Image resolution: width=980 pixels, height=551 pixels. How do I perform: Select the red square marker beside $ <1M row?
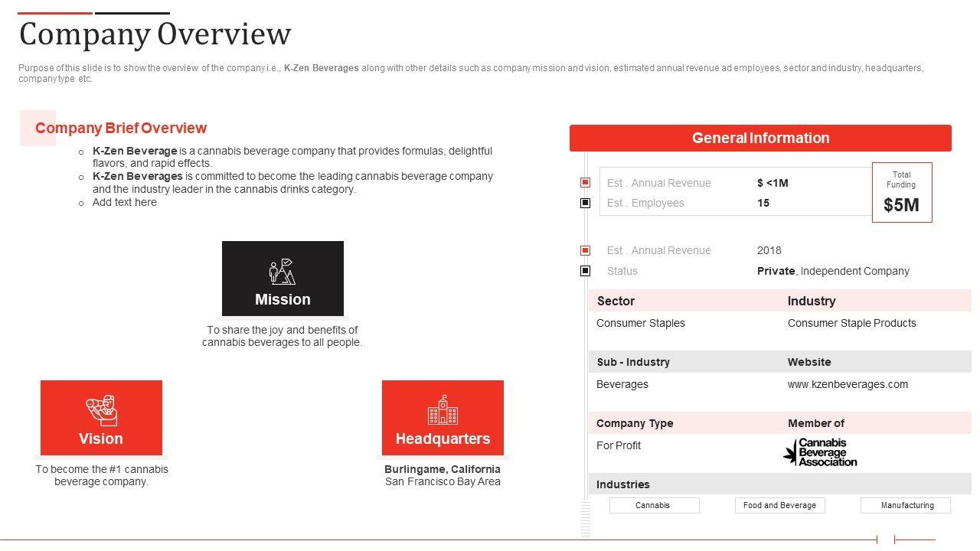point(586,182)
